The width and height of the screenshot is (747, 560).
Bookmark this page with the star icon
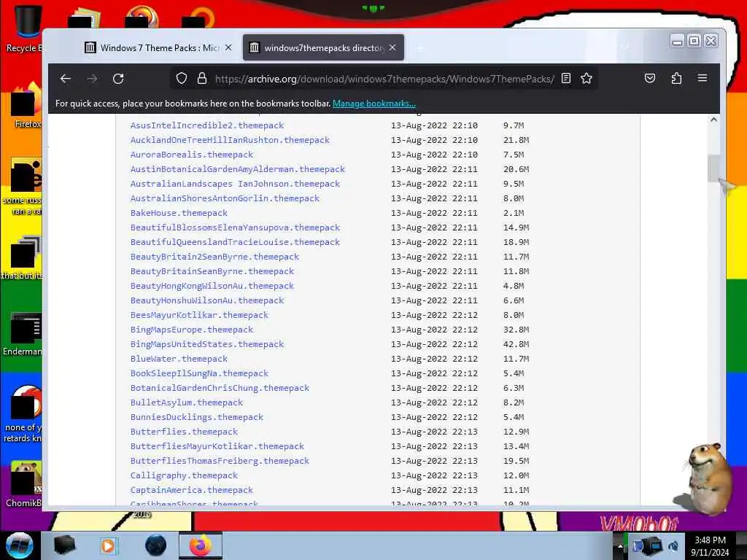pos(587,78)
